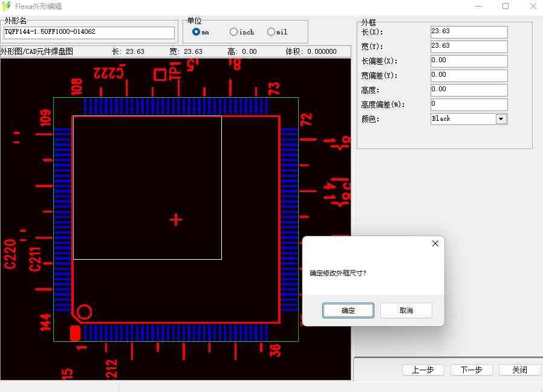Minimize the Flexa editor window
The width and height of the screenshot is (543, 392).
(478, 6)
